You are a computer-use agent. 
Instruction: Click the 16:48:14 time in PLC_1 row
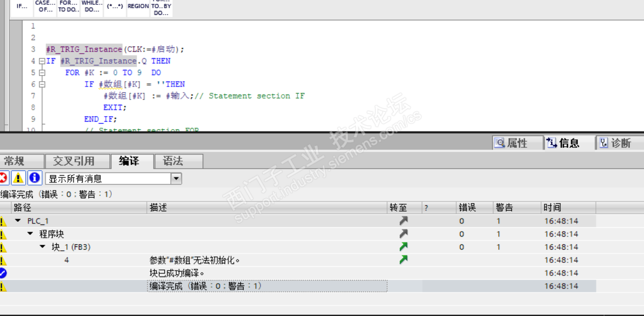(561, 221)
